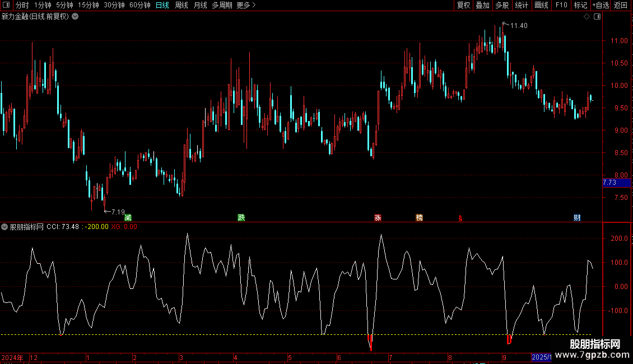
Task: Click the orange 榜 event marker
Action: coord(420,218)
